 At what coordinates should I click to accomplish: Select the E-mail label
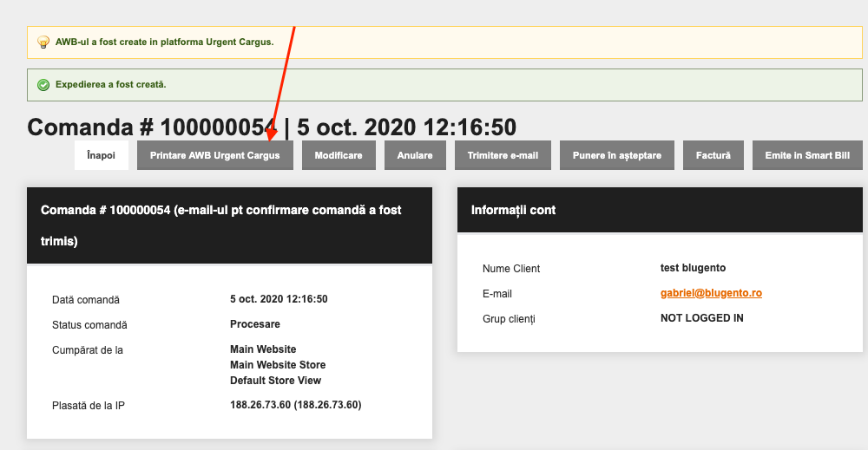point(497,294)
